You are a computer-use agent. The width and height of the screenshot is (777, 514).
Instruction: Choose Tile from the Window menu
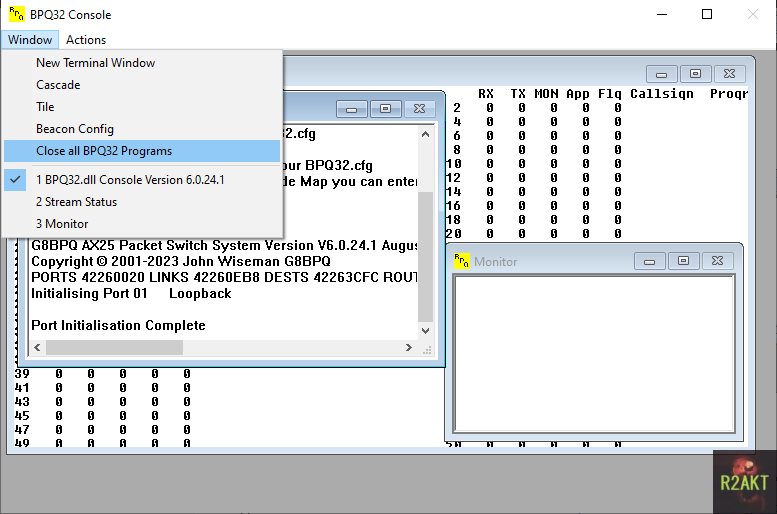pyautogui.click(x=142, y=107)
